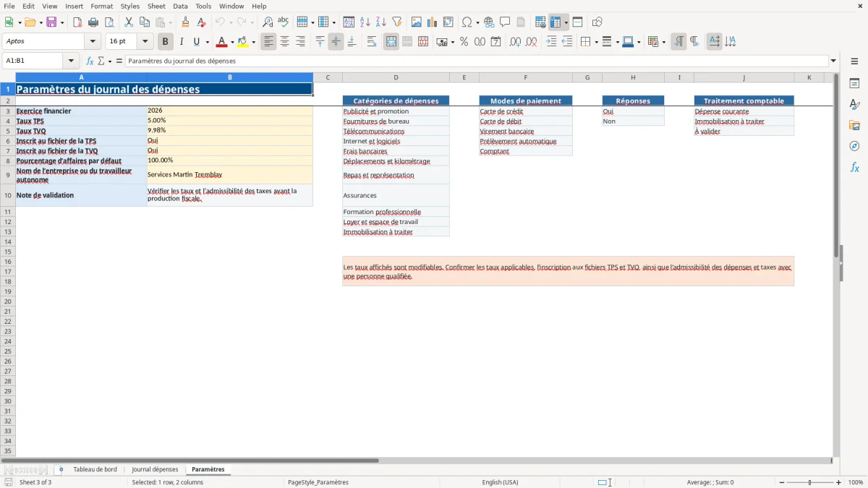Select the whole column B via its header
This screenshot has height=488, width=868.
230,77
